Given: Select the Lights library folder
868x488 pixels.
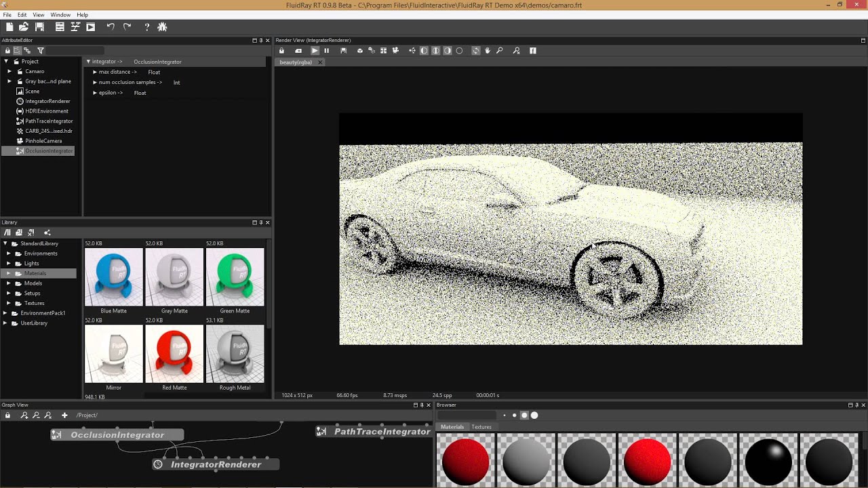Looking at the screenshot, I should coord(32,263).
